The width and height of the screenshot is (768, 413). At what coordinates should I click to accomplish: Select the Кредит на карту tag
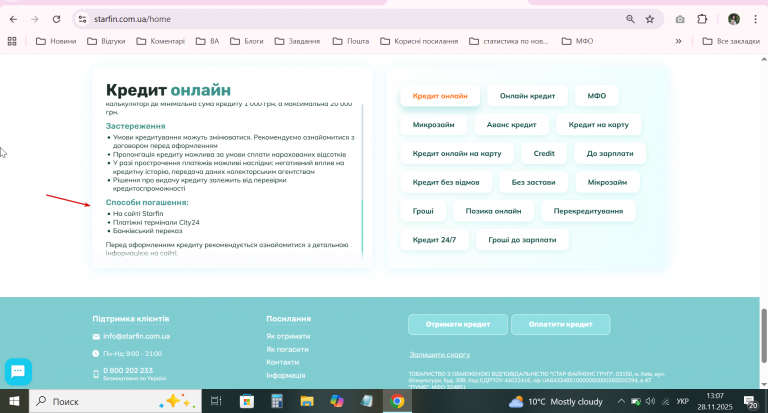pyautogui.click(x=599, y=124)
